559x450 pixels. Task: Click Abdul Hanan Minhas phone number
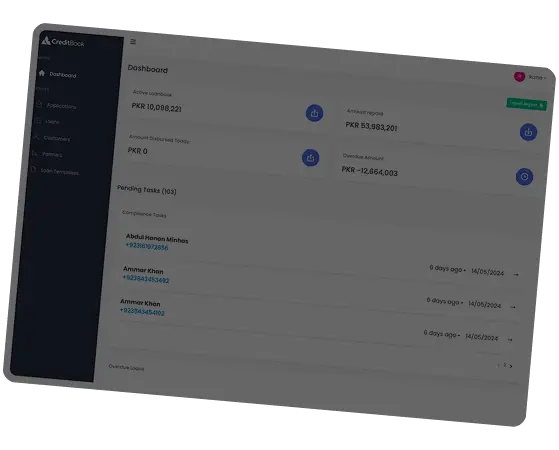(x=147, y=247)
